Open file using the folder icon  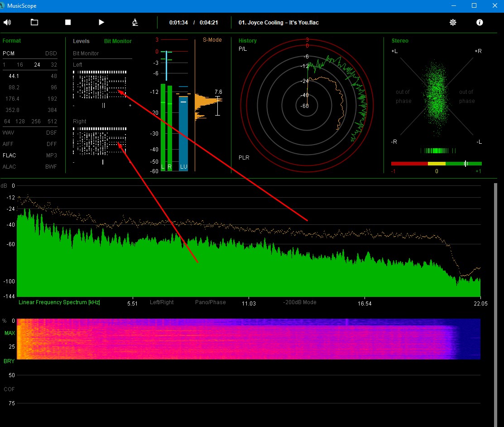click(34, 22)
